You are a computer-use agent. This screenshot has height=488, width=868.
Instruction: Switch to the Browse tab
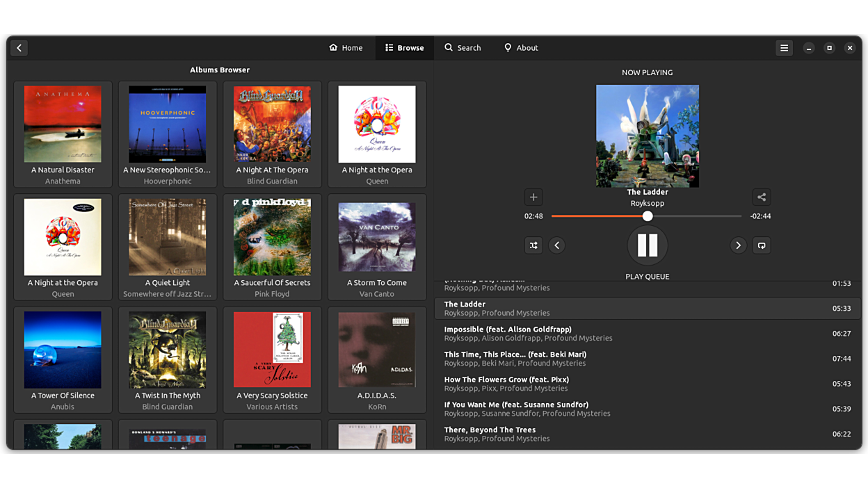coord(405,48)
